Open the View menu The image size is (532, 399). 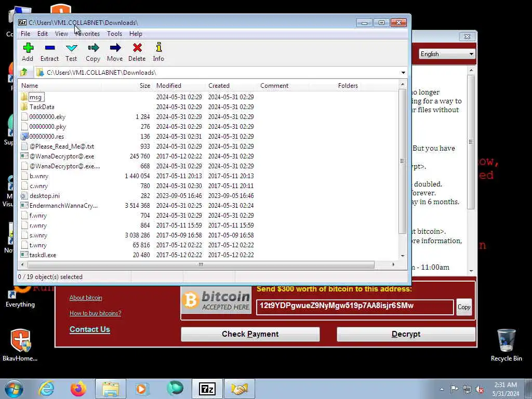61,34
